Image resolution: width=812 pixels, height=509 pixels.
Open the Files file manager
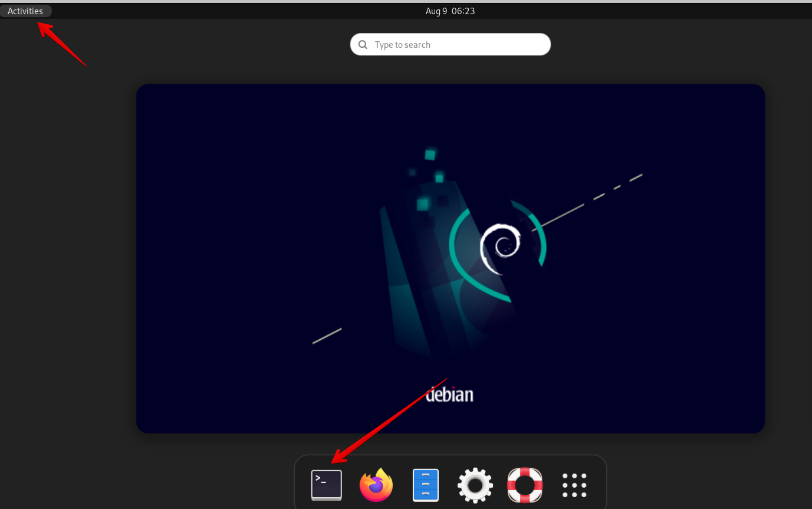pos(425,485)
